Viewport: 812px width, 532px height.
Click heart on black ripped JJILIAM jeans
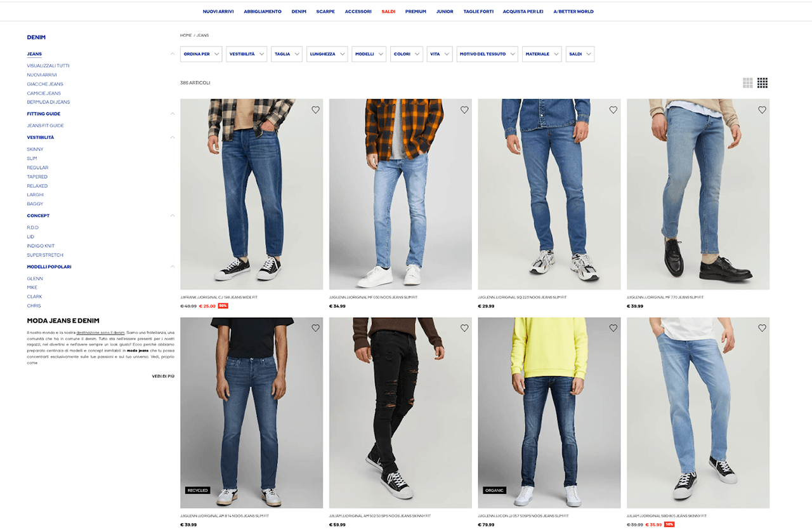pyautogui.click(x=464, y=328)
